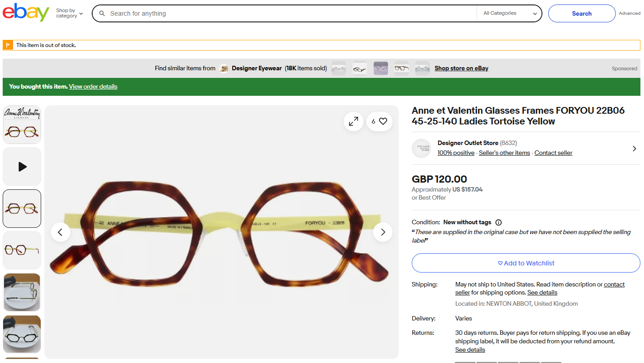644x363 pixels.
Task: Open the contact seller link in Shipping
Action: (x=540, y=289)
